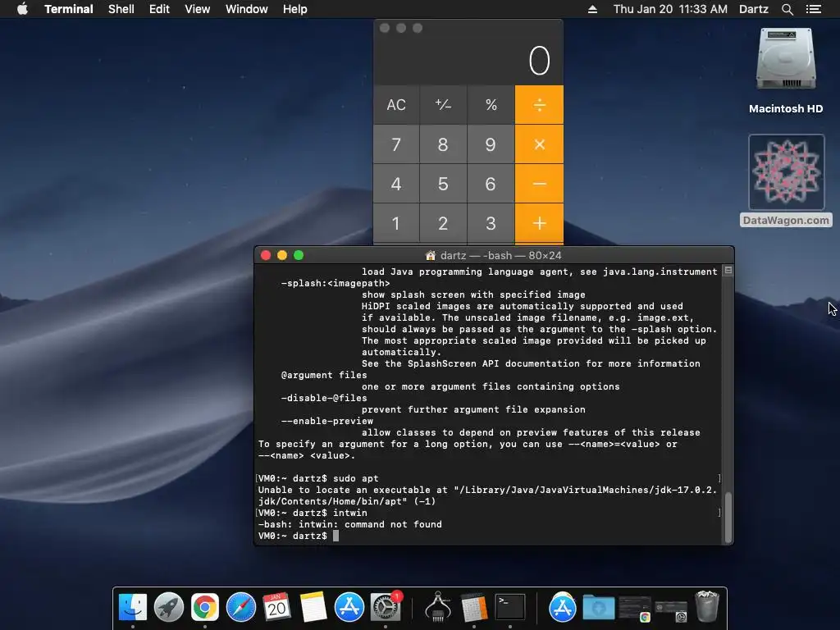Open the View menu
This screenshot has width=840, height=630.
click(x=197, y=9)
